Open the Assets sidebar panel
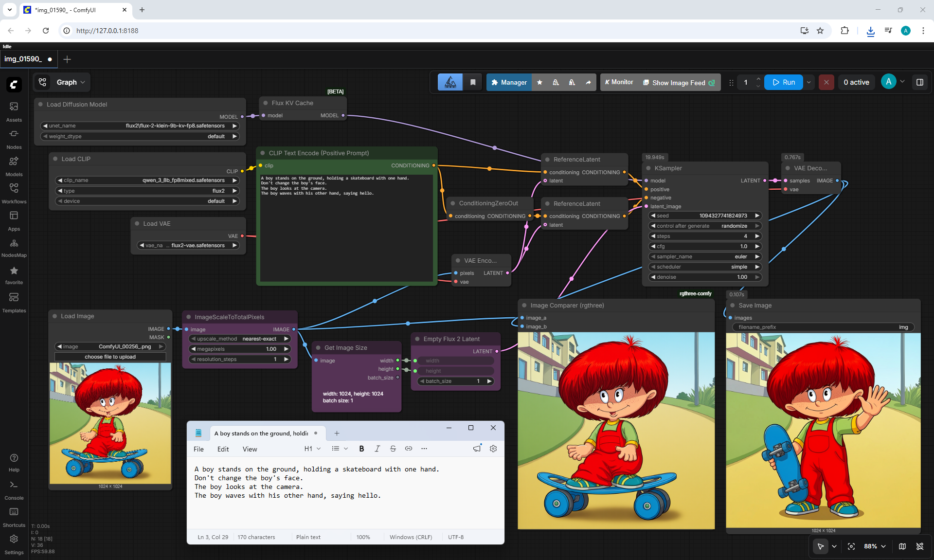The image size is (934, 560). 14,111
